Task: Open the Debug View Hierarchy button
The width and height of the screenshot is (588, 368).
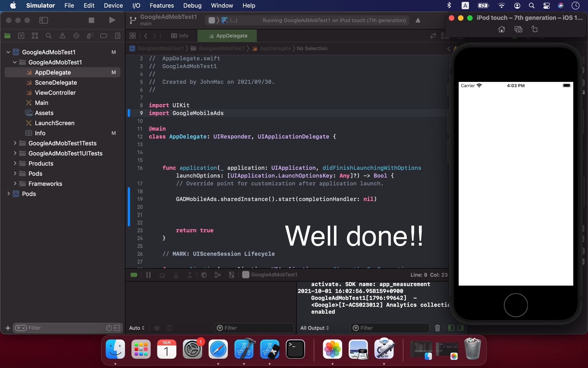Action: click(x=204, y=275)
